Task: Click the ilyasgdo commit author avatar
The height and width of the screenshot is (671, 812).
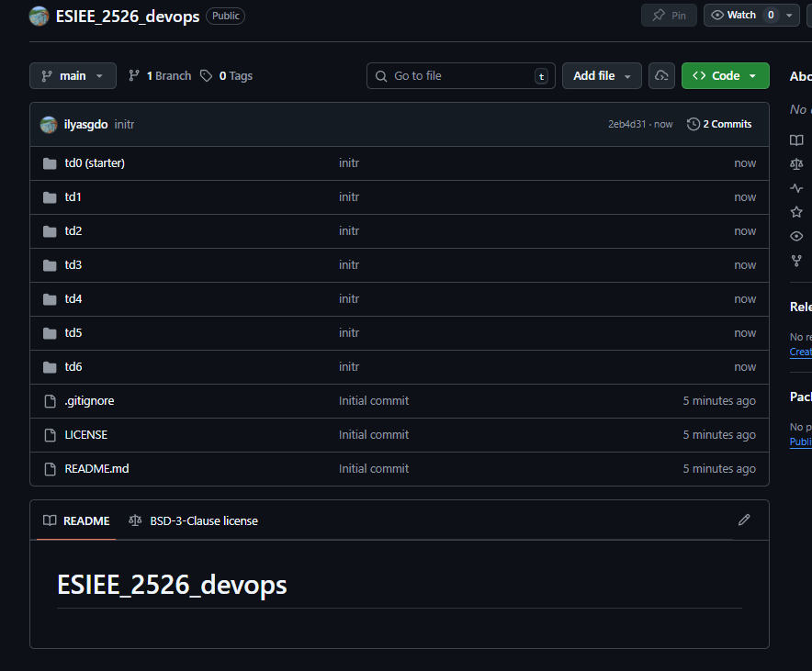Action: [x=49, y=125]
